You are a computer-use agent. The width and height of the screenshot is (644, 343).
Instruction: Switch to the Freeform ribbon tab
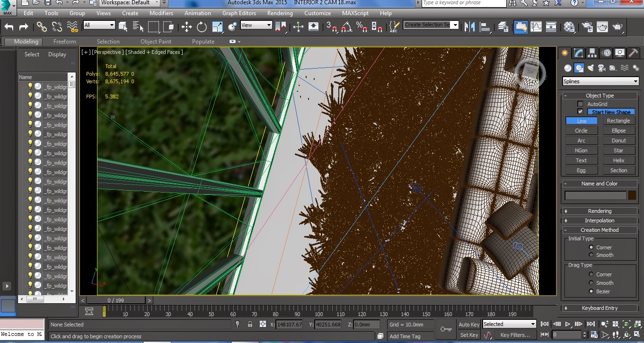click(64, 42)
